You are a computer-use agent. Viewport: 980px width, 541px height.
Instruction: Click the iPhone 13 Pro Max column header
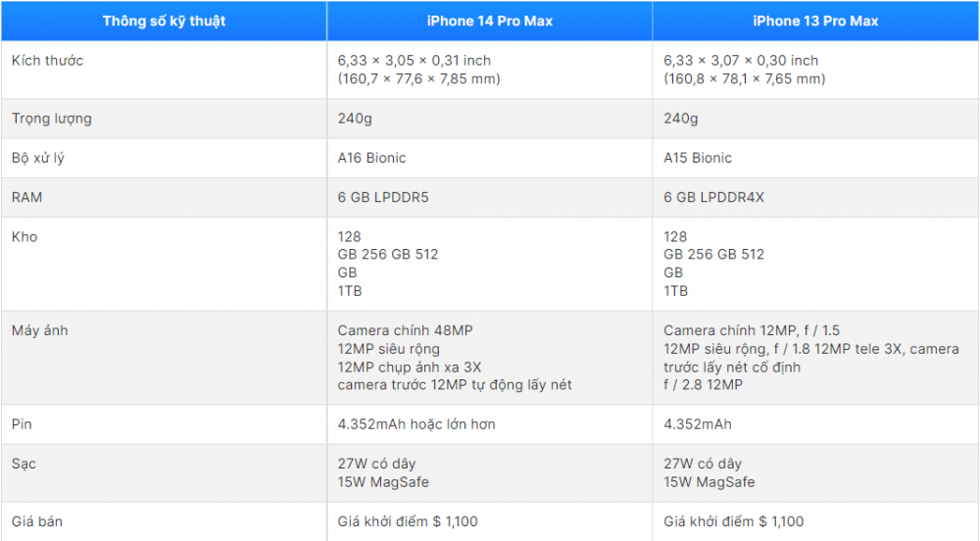[815, 21]
